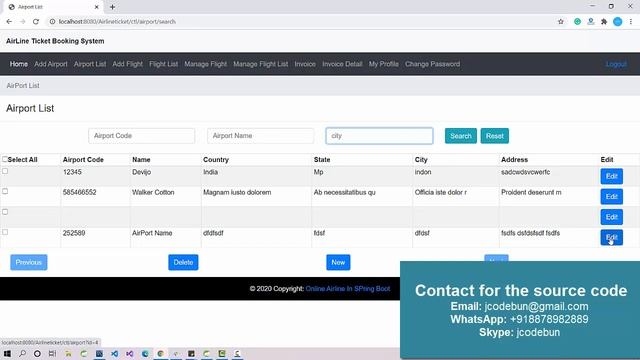
Task: Click the 'Address' column header
Action: (514, 160)
